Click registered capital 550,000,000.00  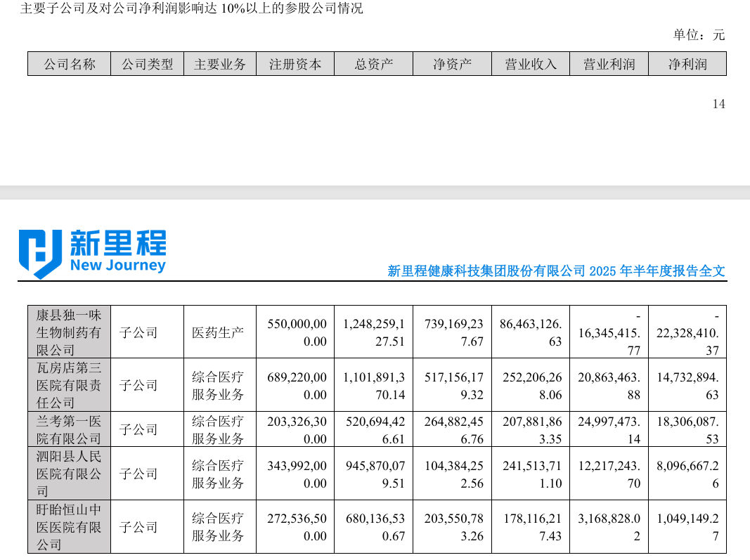click(x=297, y=332)
